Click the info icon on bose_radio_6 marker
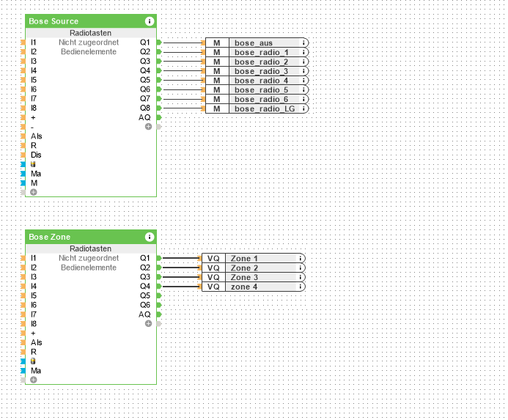This screenshot has width=508, height=420. click(x=303, y=99)
